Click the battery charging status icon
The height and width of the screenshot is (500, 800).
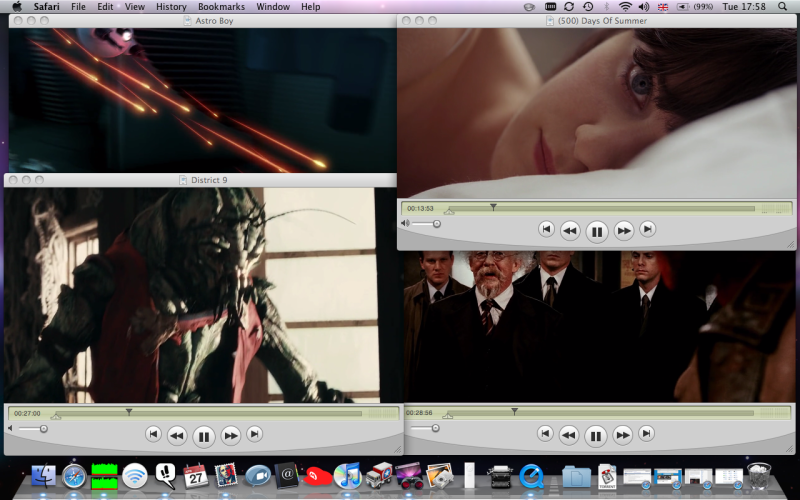coord(683,7)
